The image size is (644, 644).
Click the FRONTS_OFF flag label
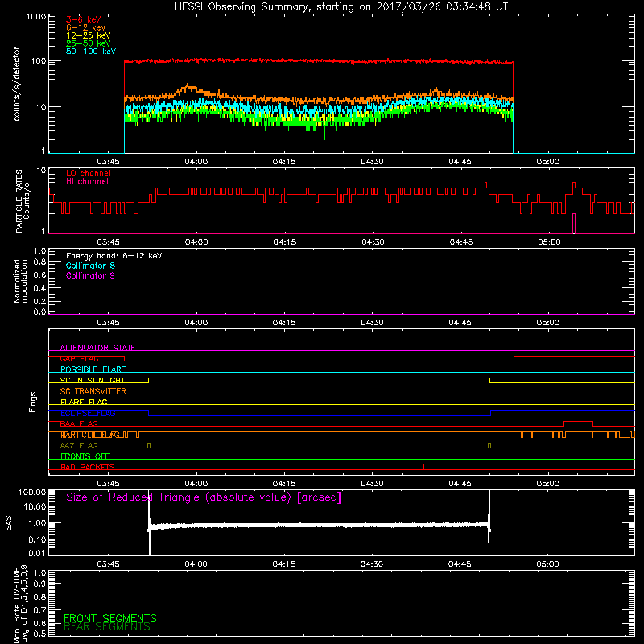pos(85,456)
